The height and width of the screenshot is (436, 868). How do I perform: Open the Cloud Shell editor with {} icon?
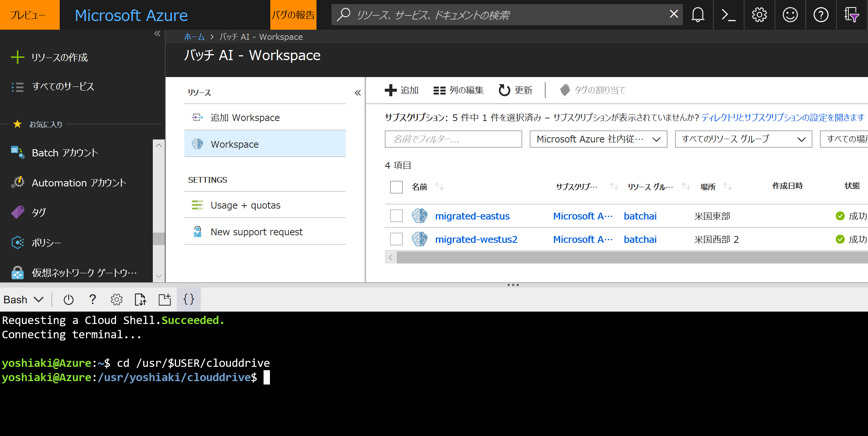[x=188, y=299]
